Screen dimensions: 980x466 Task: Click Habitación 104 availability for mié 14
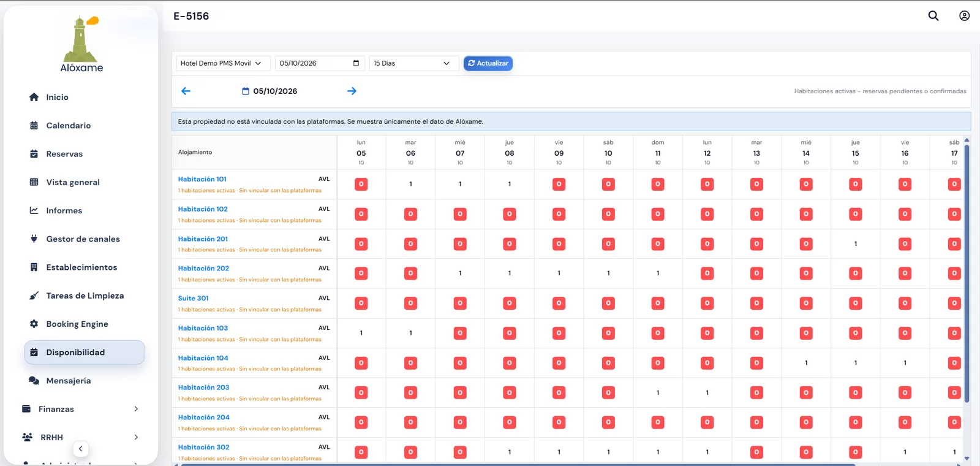tap(806, 363)
